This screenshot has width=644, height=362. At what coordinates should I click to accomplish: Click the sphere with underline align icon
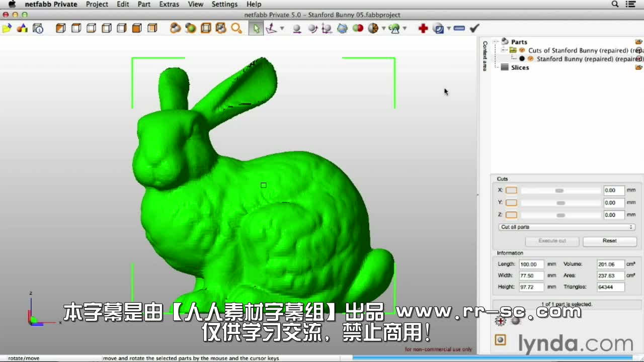coord(297,28)
